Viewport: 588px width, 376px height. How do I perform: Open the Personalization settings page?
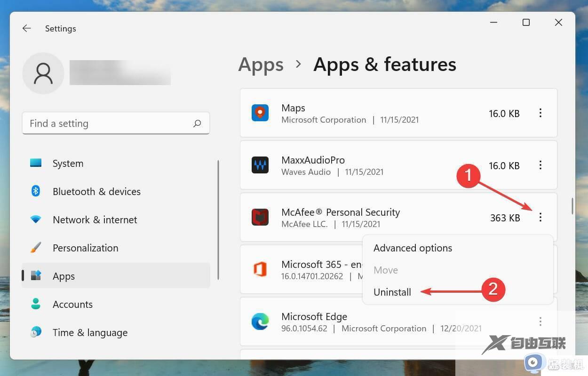(85, 248)
